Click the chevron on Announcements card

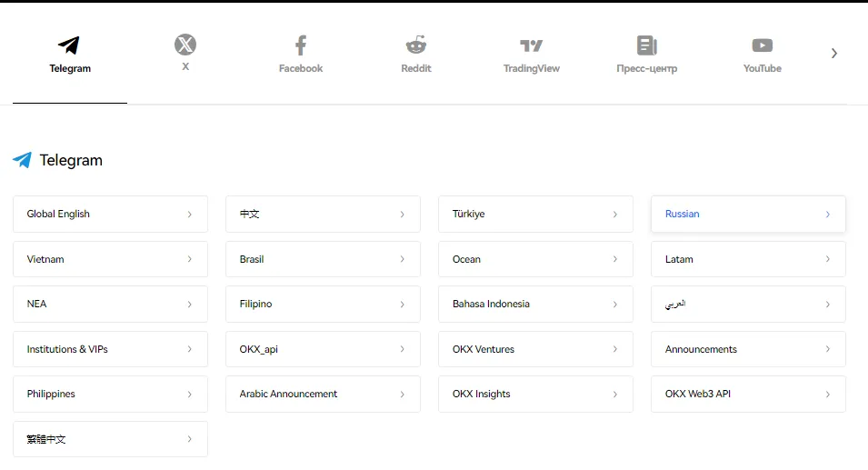click(827, 349)
